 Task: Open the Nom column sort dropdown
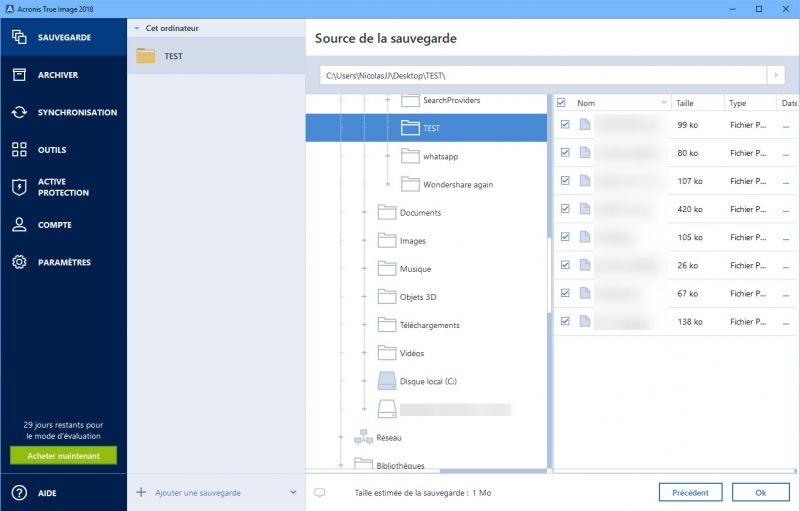(664, 102)
